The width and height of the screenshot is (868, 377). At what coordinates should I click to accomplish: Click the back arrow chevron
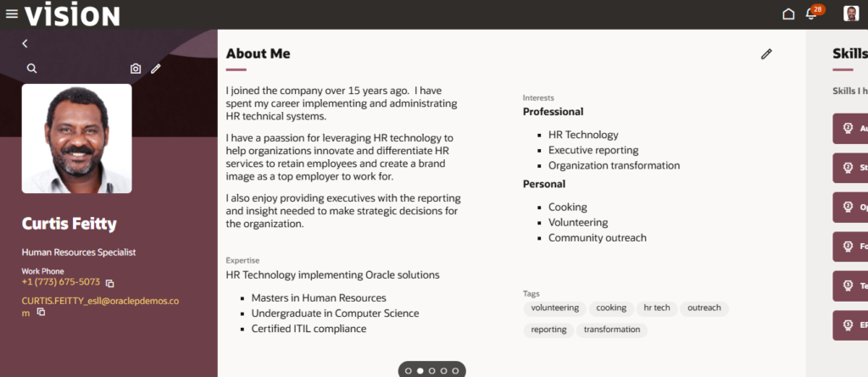[x=25, y=44]
